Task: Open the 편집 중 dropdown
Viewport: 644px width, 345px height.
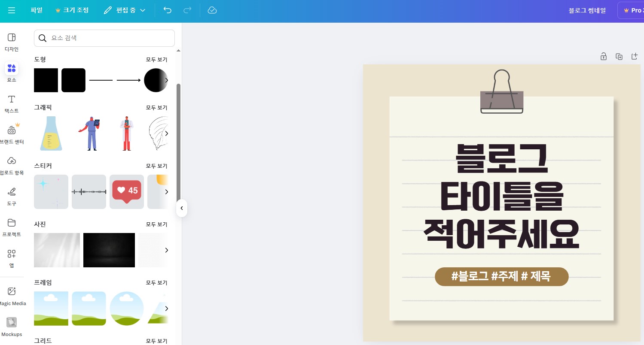Action: 125,10
